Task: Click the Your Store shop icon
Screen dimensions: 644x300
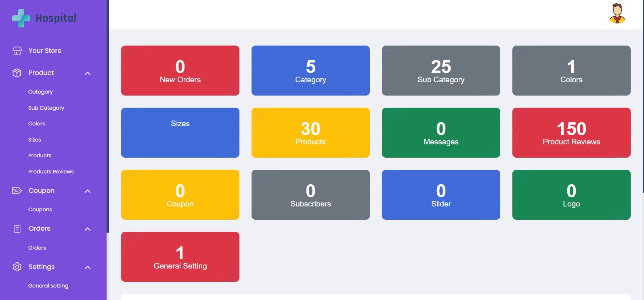Action: [x=17, y=50]
